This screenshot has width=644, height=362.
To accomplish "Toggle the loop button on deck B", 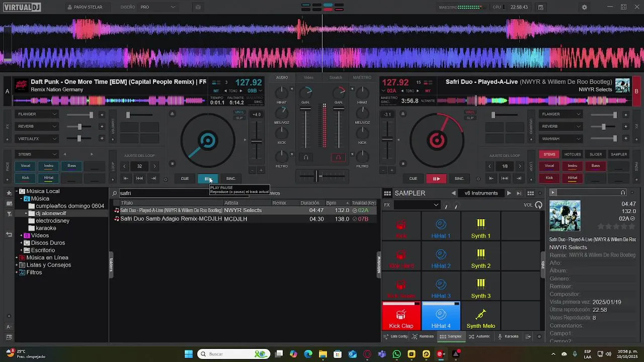I will pyautogui.click(x=505, y=178).
